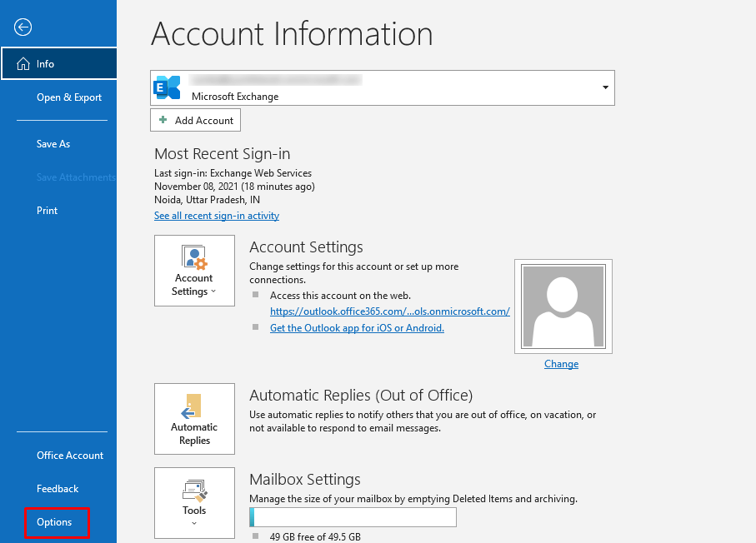Click the Account Settings section heading
Image resolution: width=756 pixels, height=543 pixels.
click(306, 247)
